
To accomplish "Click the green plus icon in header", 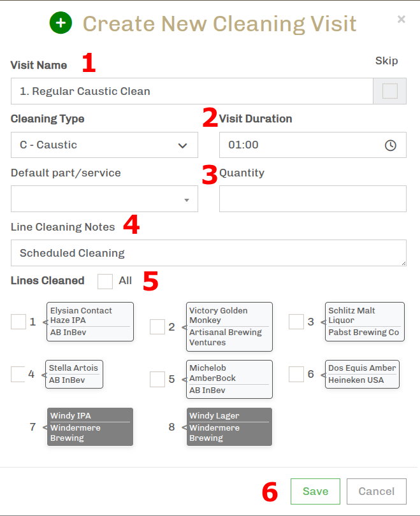I will [x=61, y=24].
